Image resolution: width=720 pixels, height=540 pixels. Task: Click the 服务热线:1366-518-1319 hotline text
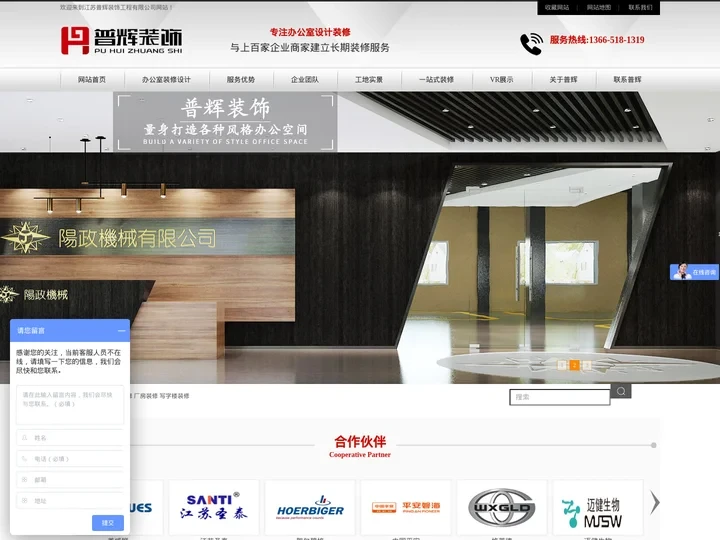(x=597, y=40)
